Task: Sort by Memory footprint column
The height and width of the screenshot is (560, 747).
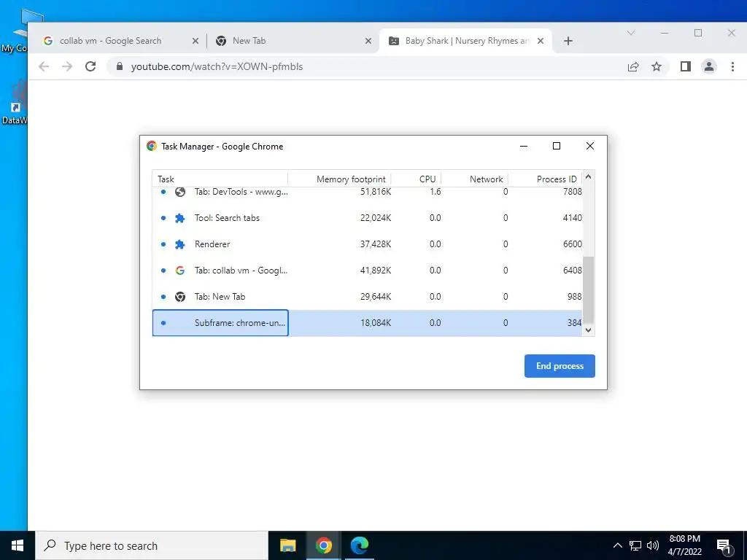Action: tap(340, 179)
